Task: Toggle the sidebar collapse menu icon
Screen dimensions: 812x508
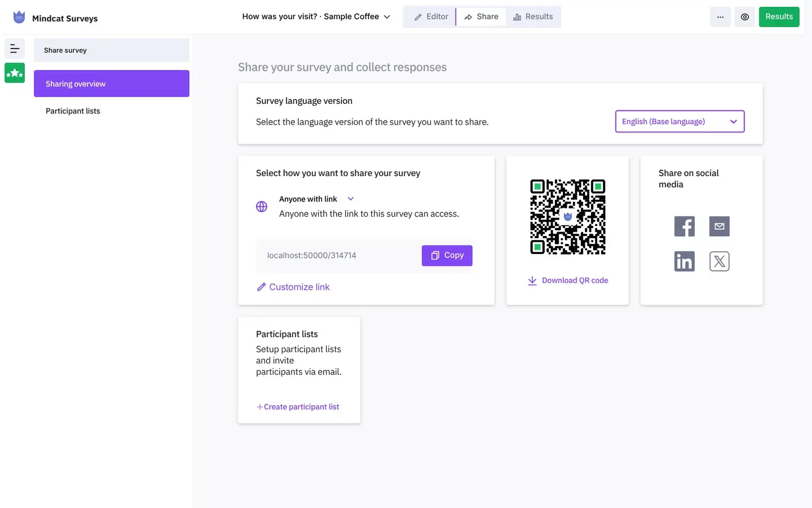Action: pyautogui.click(x=15, y=49)
